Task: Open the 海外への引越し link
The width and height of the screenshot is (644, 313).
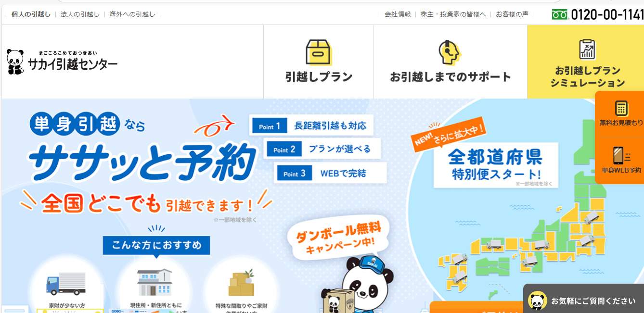Action: point(132,14)
